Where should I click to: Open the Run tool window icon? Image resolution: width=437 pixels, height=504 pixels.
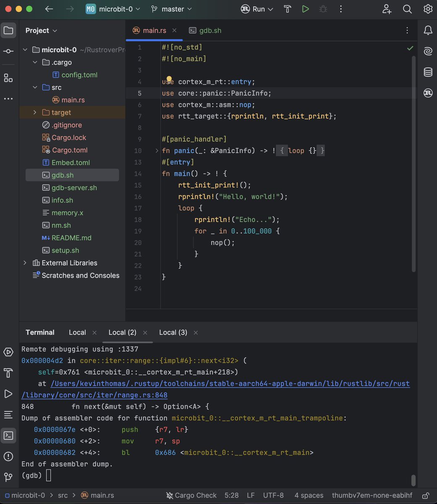(8, 394)
